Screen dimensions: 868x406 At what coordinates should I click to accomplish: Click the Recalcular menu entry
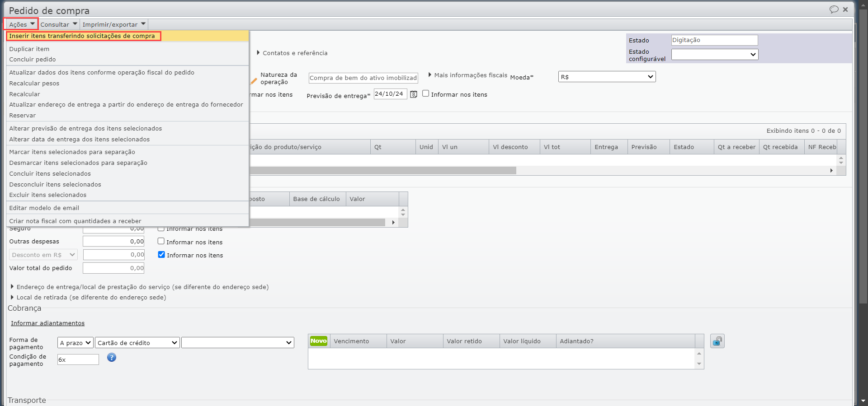pyautogui.click(x=127, y=94)
